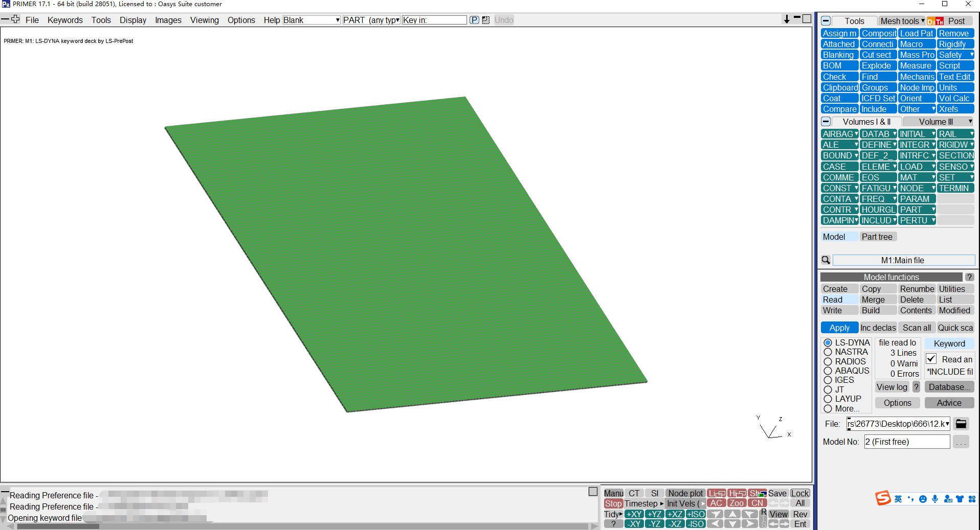Select the NASTRA radio button
The width and height of the screenshot is (980, 530).
(828, 352)
